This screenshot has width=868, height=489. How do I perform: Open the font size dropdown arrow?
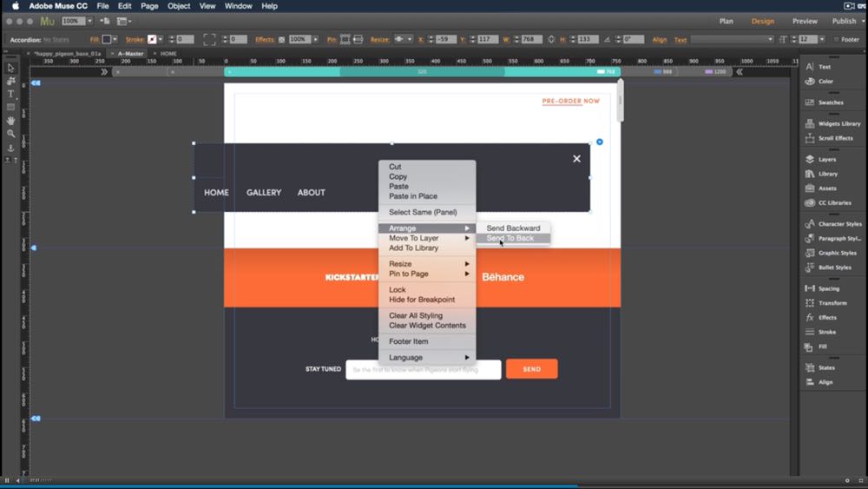click(x=821, y=39)
